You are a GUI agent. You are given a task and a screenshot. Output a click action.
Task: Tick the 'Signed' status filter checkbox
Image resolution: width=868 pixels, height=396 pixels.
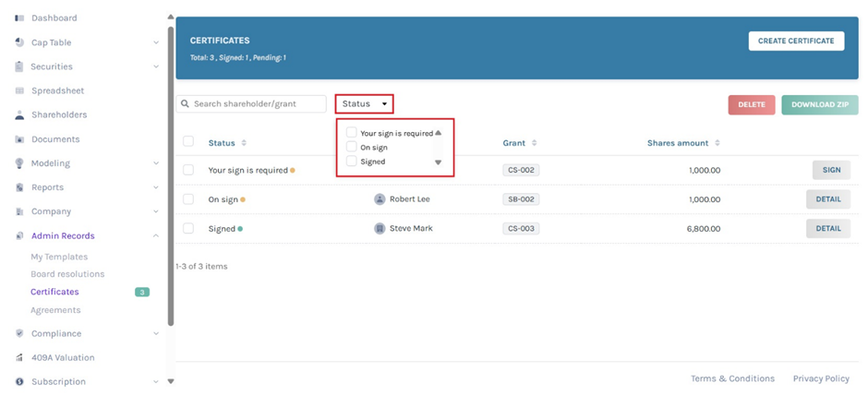point(351,162)
